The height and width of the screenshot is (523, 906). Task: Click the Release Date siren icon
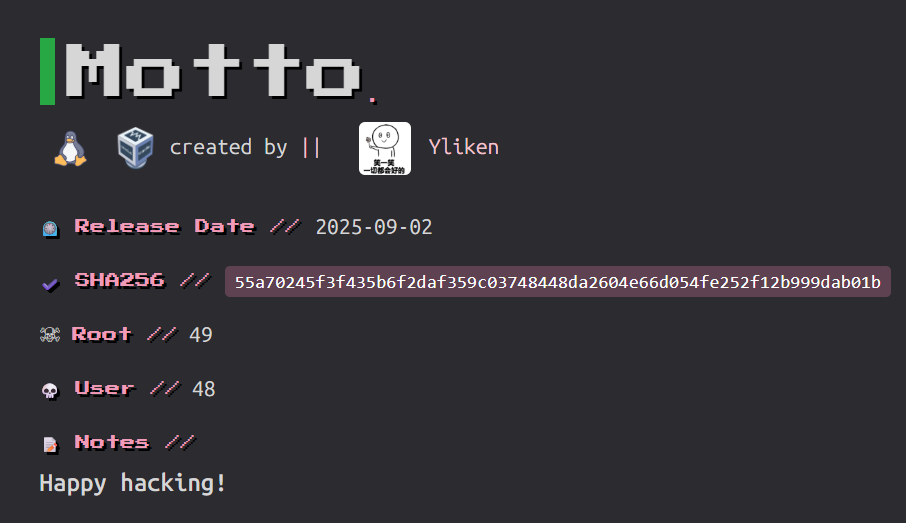click(50, 228)
